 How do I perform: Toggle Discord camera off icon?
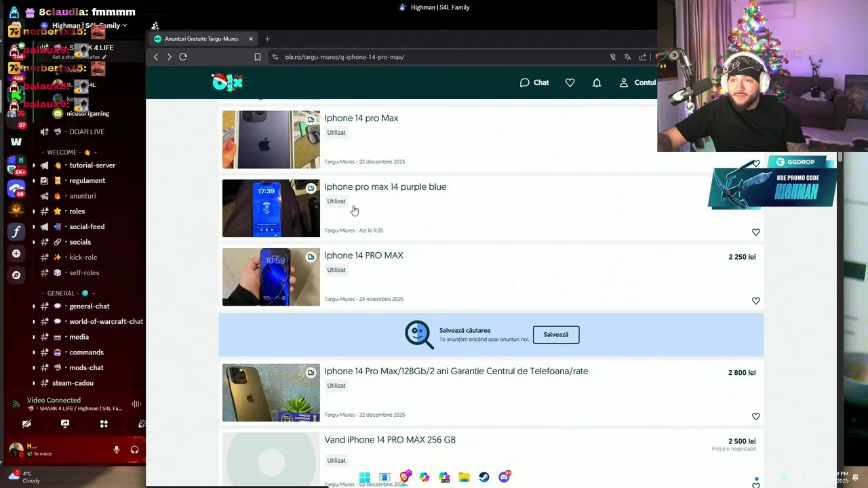26,424
